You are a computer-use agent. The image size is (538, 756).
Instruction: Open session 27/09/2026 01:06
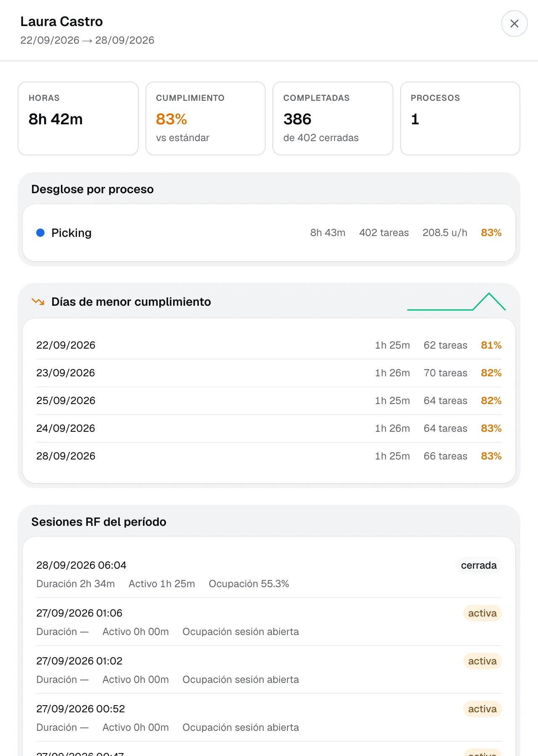[x=269, y=622]
